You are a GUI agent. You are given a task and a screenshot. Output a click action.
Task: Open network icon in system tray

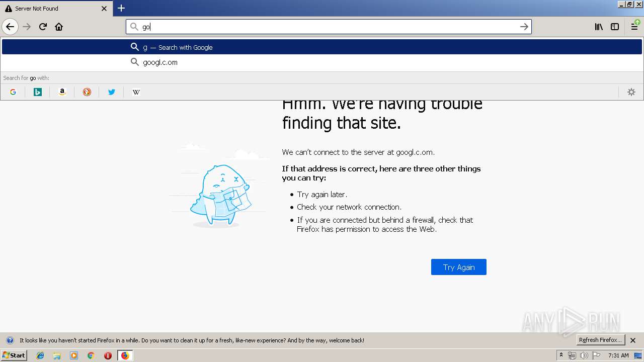pos(572,355)
